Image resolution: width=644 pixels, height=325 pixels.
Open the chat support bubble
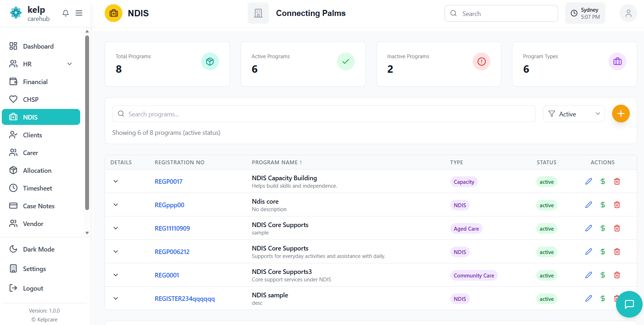point(629,304)
